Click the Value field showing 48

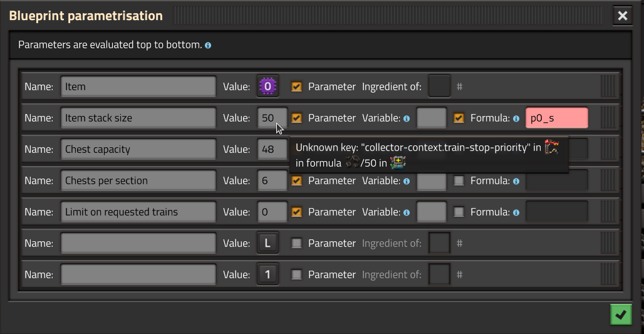tap(273, 149)
